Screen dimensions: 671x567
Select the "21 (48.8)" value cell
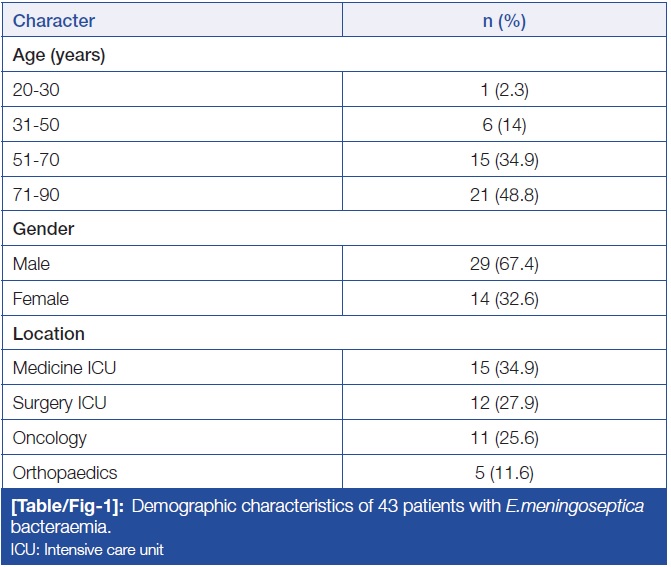504,195
